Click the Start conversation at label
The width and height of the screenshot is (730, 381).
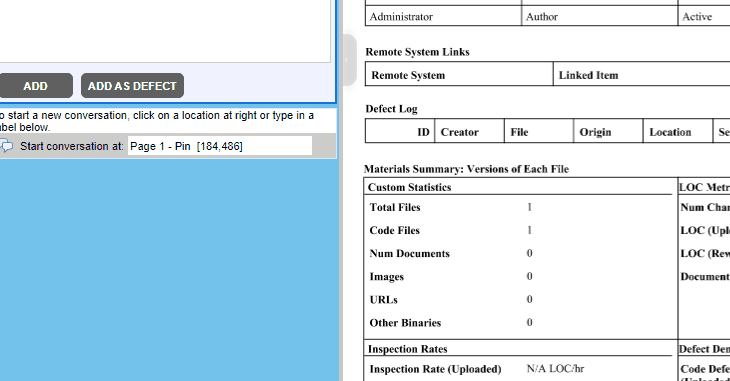coord(72,146)
